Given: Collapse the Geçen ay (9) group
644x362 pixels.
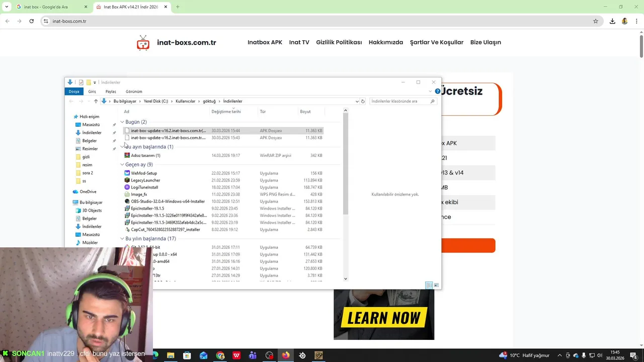Looking at the screenshot, I should click(122, 164).
